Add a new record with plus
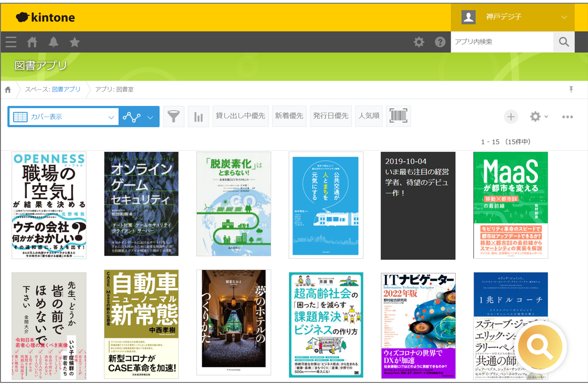The height and width of the screenshot is (392, 588). [511, 117]
